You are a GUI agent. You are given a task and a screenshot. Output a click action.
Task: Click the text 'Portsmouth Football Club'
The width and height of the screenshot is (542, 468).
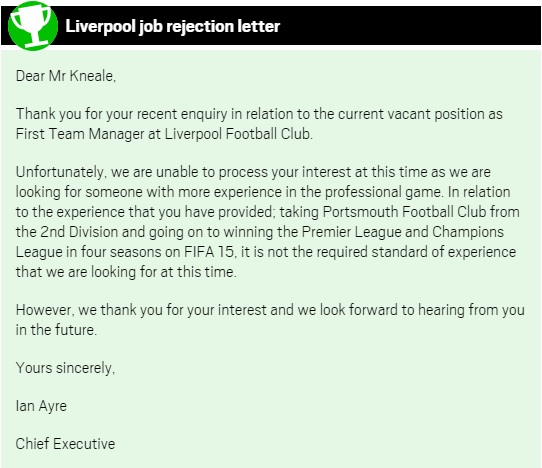404,212
